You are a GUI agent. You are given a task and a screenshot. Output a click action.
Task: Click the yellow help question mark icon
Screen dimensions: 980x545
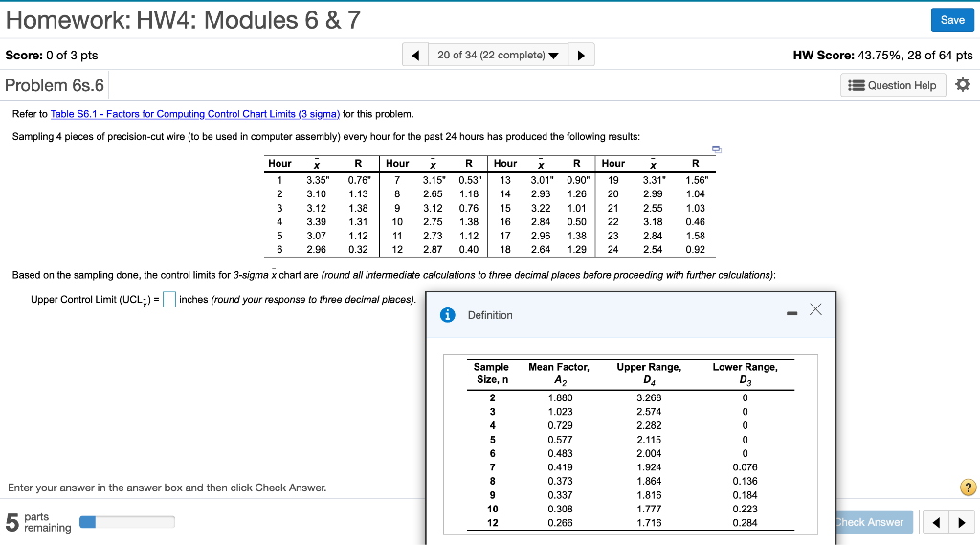point(968,488)
